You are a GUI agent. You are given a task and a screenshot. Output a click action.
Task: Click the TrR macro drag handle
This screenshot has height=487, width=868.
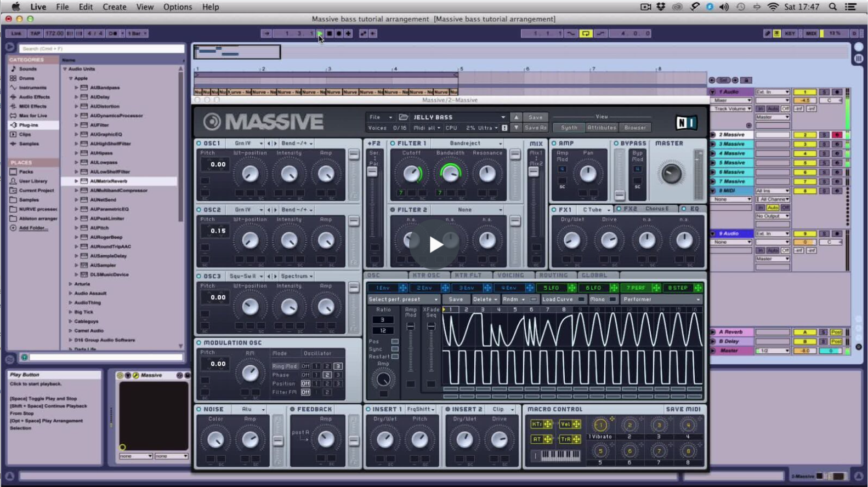pos(576,439)
